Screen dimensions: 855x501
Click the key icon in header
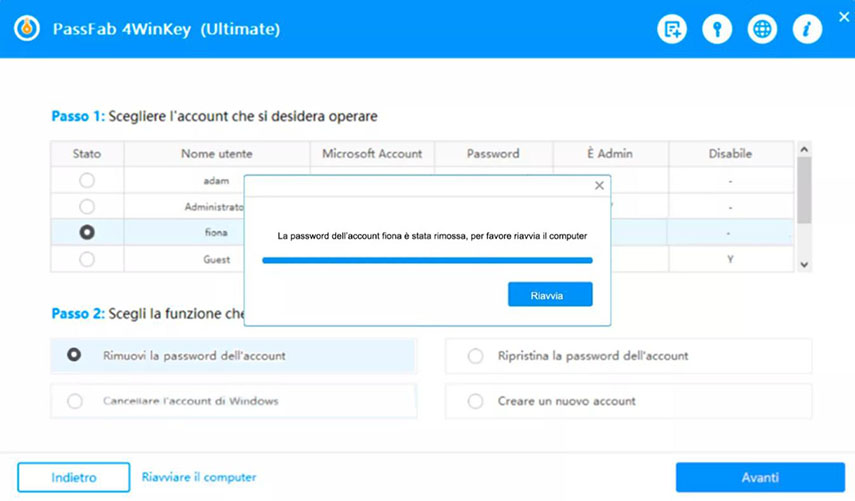click(x=717, y=29)
